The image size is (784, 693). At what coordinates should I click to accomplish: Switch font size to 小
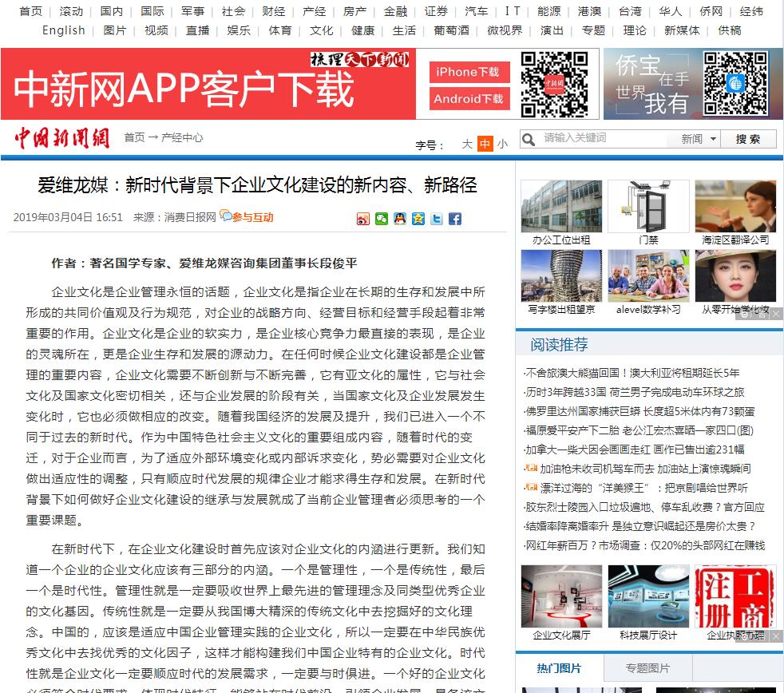[x=501, y=145]
